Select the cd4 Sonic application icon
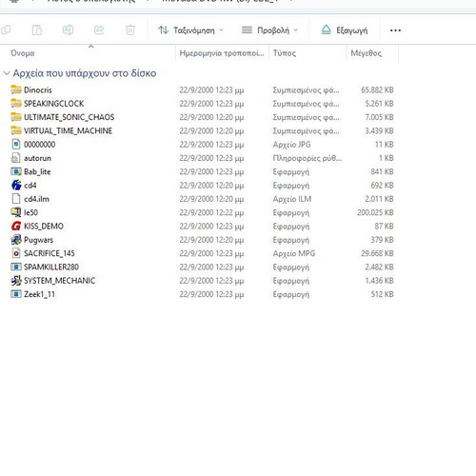 pyautogui.click(x=16, y=185)
